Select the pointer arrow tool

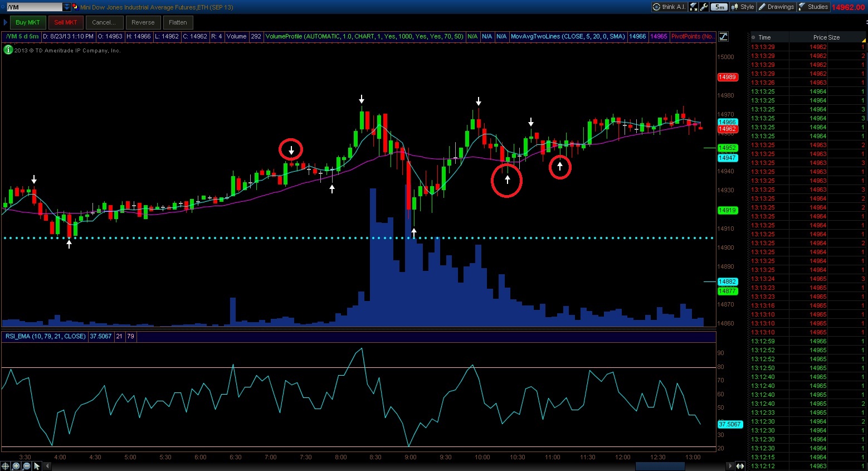pyautogui.click(x=37, y=466)
